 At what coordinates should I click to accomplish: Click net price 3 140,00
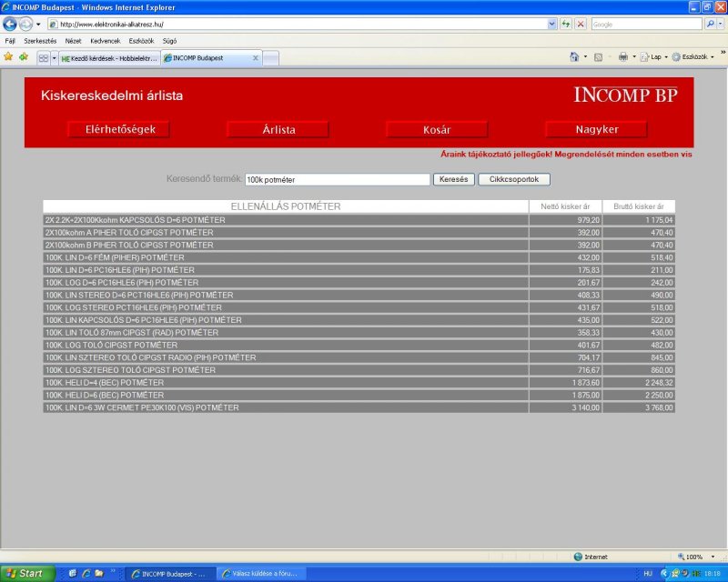585,408
